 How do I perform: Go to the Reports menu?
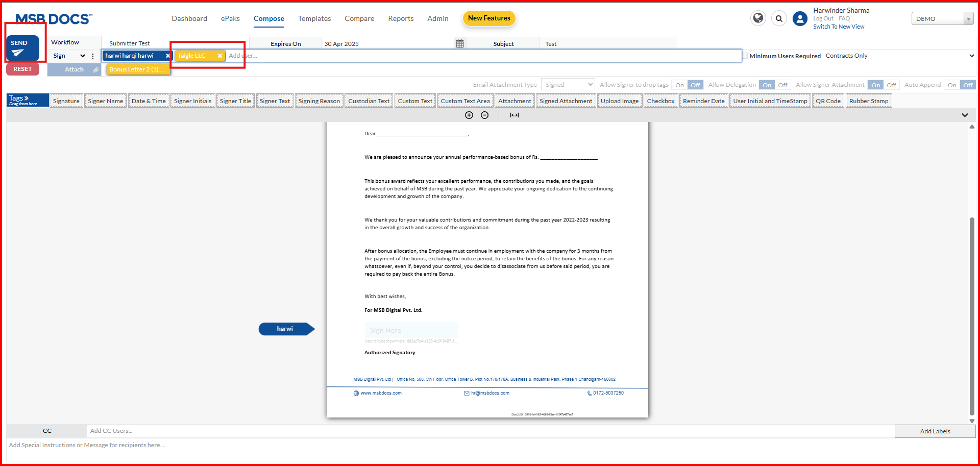tap(401, 18)
